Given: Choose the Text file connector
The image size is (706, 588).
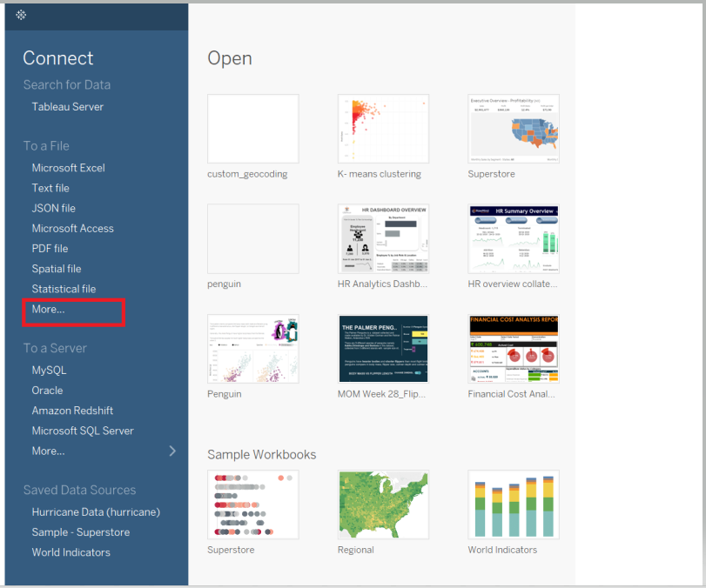Looking at the screenshot, I should point(50,188).
